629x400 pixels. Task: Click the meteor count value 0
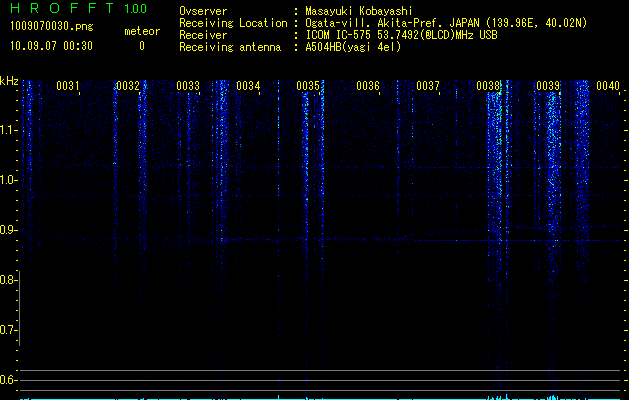tap(142, 46)
